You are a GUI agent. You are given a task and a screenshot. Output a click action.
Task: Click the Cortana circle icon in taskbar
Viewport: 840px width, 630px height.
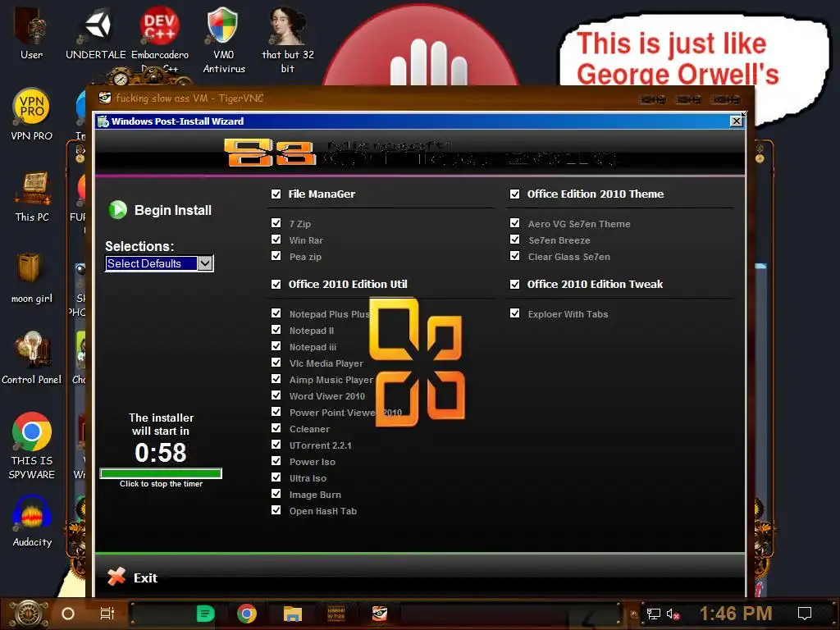tap(68, 614)
